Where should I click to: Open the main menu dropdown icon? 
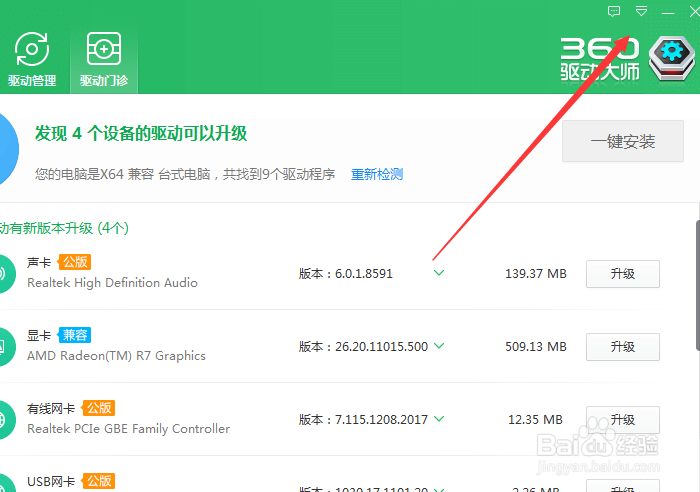pyautogui.click(x=642, y=12)
